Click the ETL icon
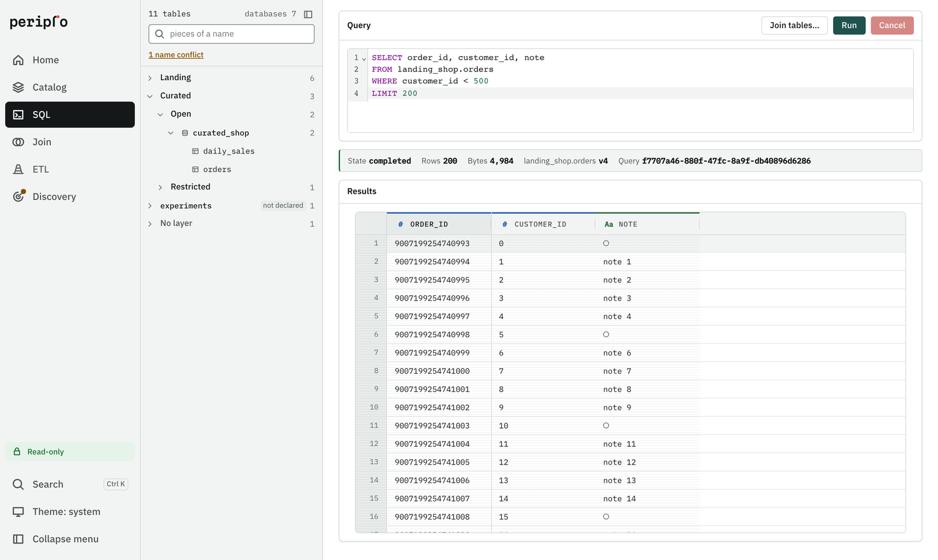Screen dimensions: 938x560 coord(18,169)
